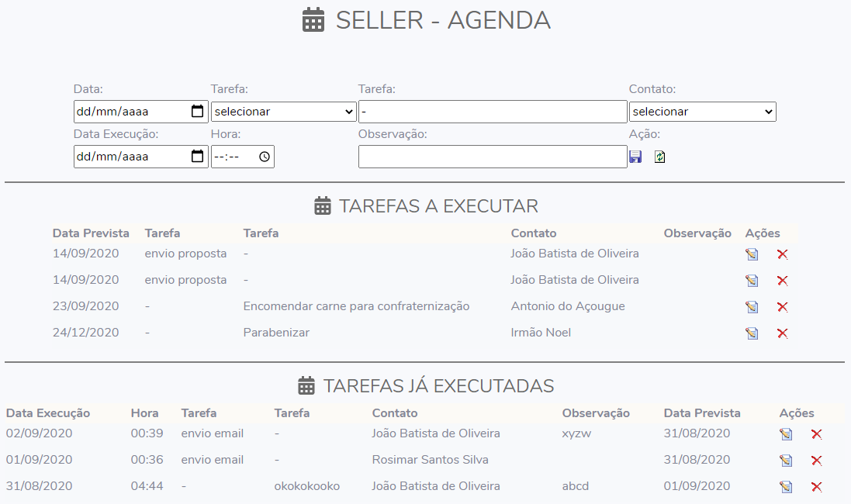Focus the Observação text input
This screenshot has height=504, width=851.
(x=493, y=157)
